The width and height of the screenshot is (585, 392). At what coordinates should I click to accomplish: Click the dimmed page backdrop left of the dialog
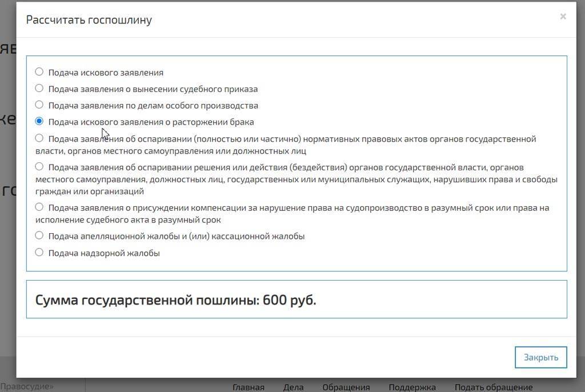(7, 257)
